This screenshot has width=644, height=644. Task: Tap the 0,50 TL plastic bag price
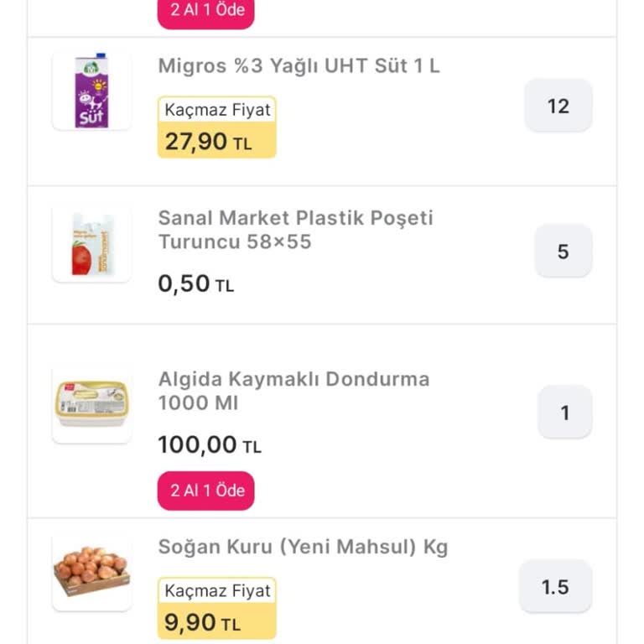tap(195, 283)
